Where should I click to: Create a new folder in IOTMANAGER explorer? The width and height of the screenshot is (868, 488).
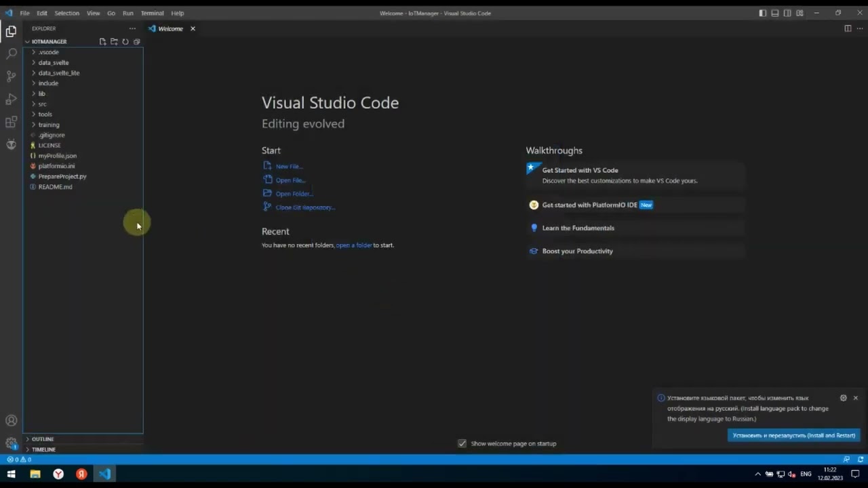pos(114,41)
